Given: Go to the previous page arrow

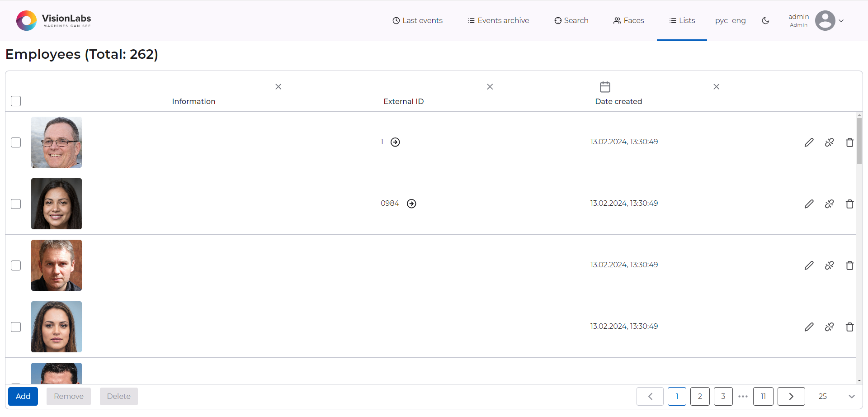Looking at the screenshot, I should [x=650, y=396].
